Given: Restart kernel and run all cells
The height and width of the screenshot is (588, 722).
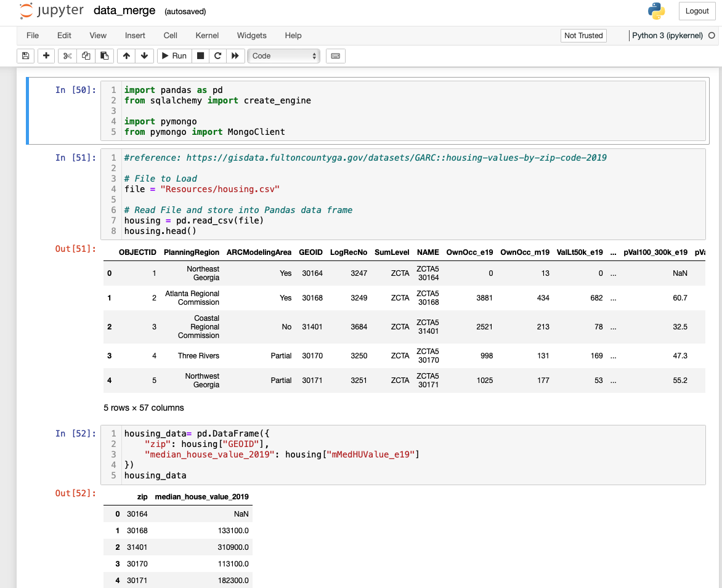Looking at the screenshot, I should tap(234, 56).
